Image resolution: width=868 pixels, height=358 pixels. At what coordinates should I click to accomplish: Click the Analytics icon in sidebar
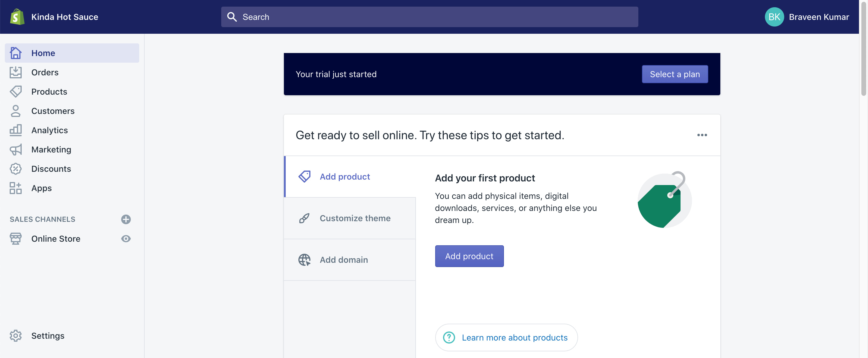point(15,130)
